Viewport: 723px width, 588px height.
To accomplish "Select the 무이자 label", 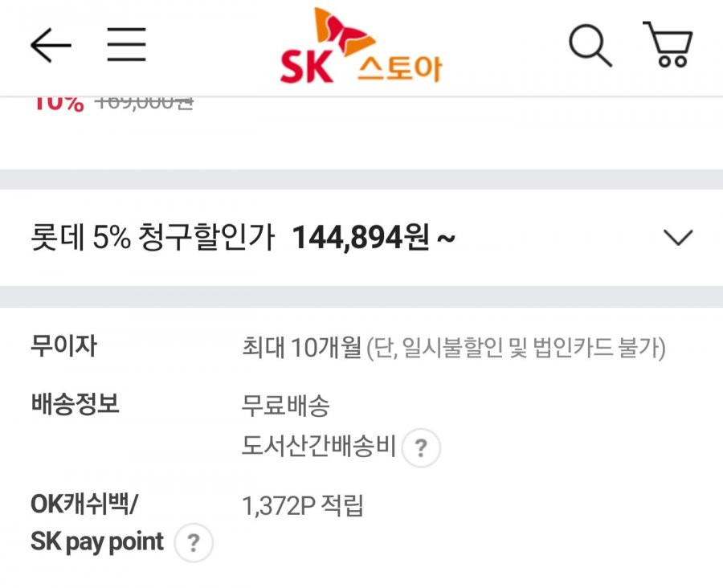I will [63, 345].
